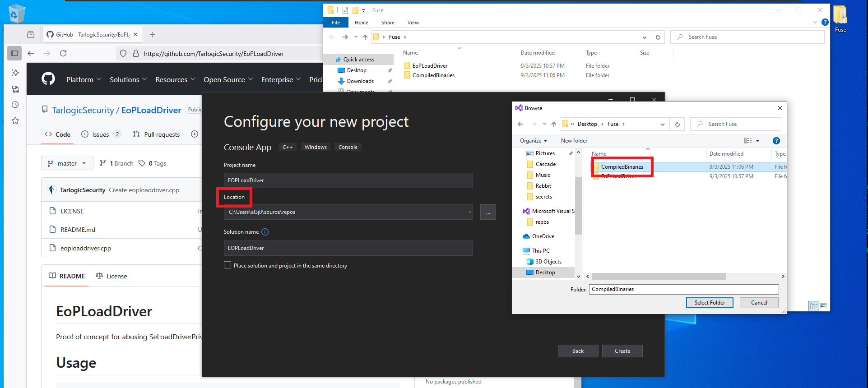Screen dimensions: 868x388
Task: Expand the Location path dropdown
Action: (469, 212)
